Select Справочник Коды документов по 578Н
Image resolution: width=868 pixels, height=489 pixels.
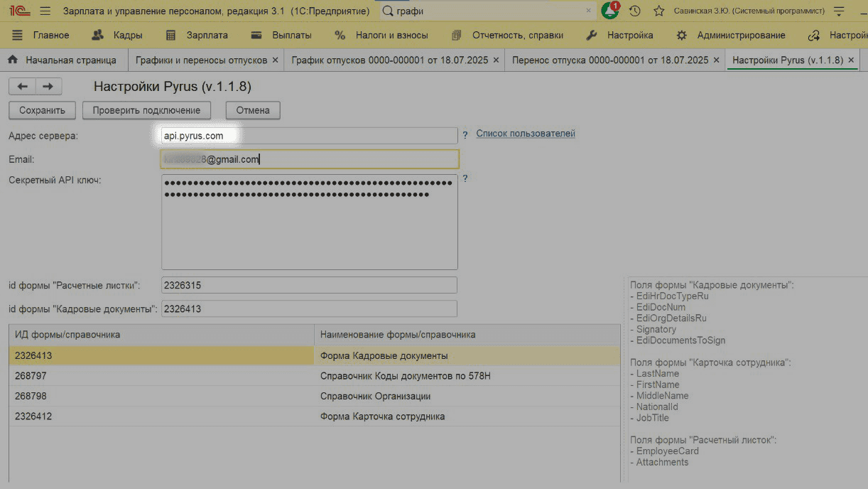pyautogui.click(x=467, y=376)
